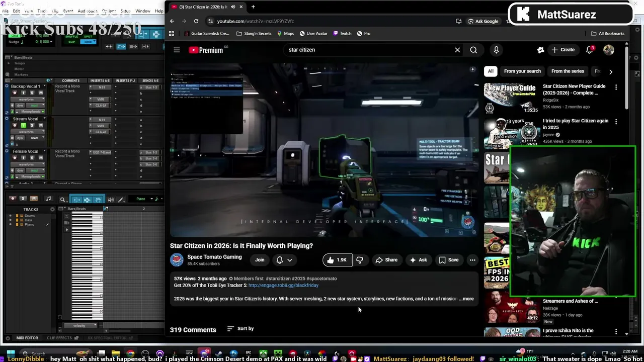Start voice search with microphone icon
This screenshot has height=362, width=644.
coord(496,50)
